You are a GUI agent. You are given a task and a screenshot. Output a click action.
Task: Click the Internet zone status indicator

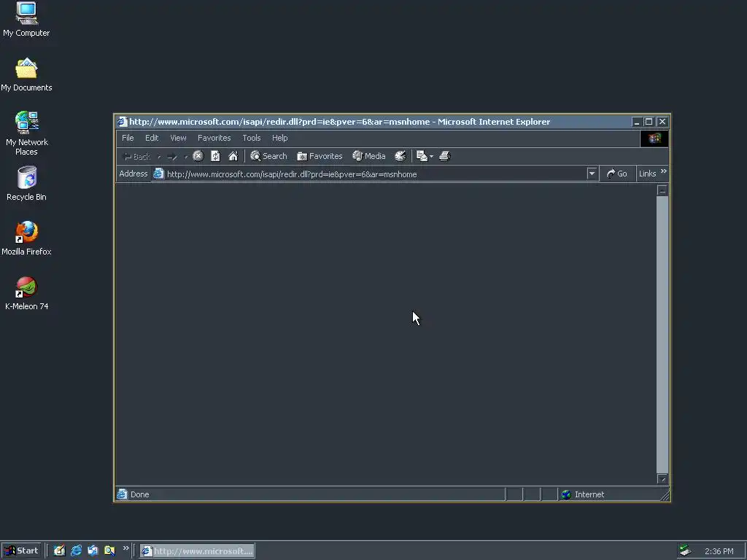coord(583,494)
